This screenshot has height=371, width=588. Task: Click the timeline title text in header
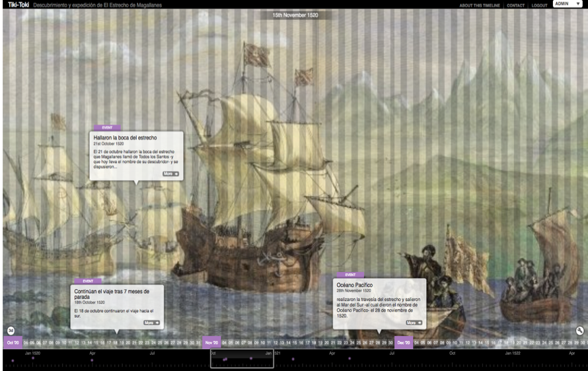(x=98, y=5)
